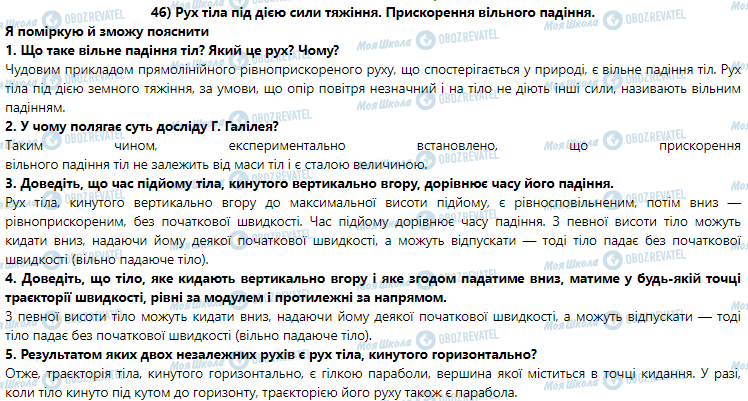Select question 2 about Galileo's experiment
The width and height of the screenshot is (748, 401).
pyautogui.click(x=141, y=127)
